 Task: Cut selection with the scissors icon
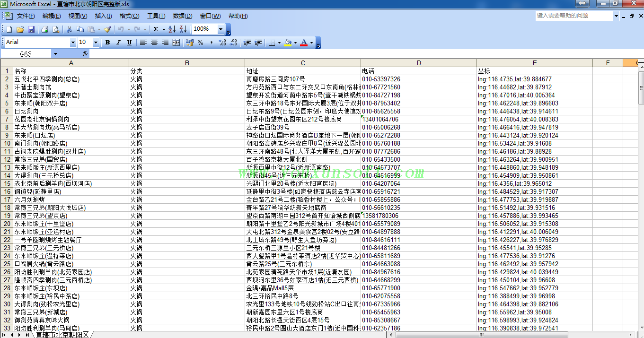69,29
